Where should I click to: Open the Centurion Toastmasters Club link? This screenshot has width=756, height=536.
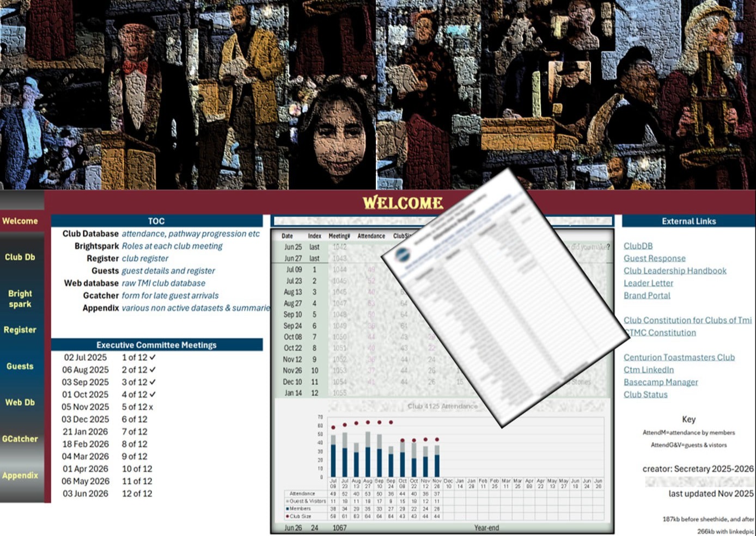(679, 357)
